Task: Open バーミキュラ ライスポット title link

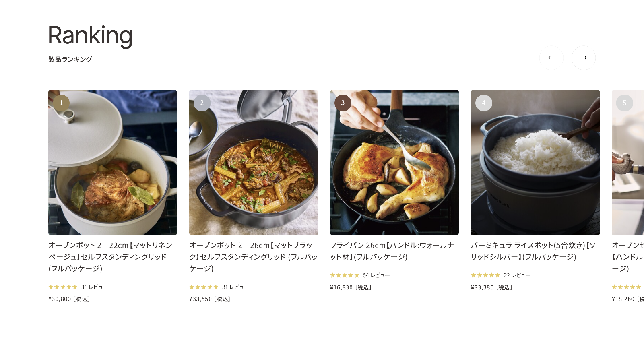Action: [x=533, y=251]
